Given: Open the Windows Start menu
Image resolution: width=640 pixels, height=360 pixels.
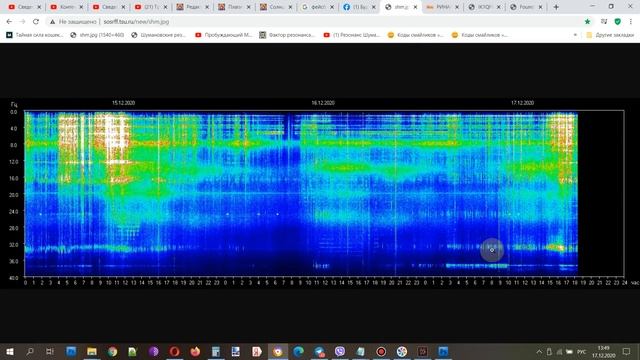Looking at the screenshot, I should point(9,351).
